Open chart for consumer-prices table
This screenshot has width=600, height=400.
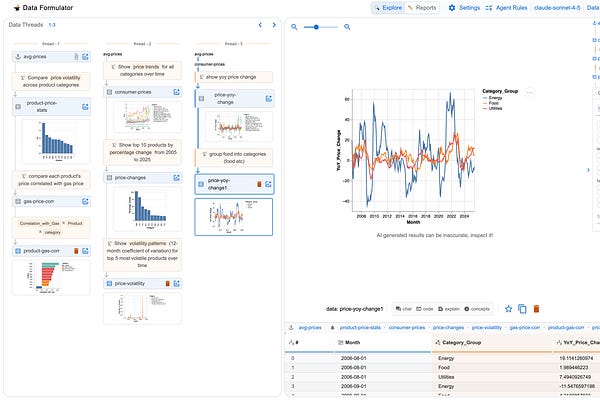(x=176, y=92)
